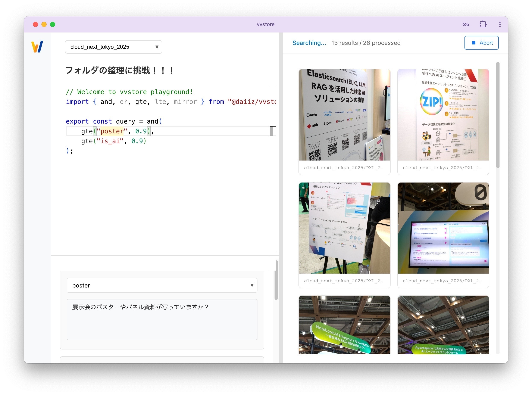Open the Elasticsearch RAG poster thumbnail
The image size is (532, 395).
pyautogui.click(x=344, y=115)
